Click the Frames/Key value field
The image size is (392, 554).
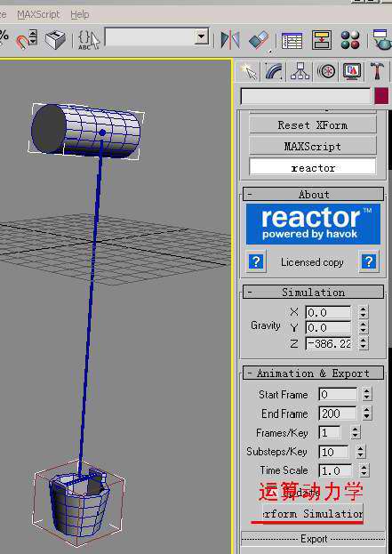click(x=330, y=432)
